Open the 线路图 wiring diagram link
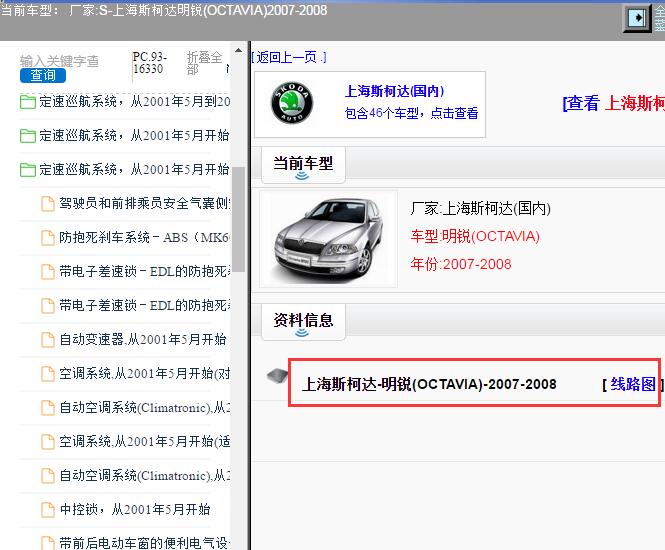The image size is (665, 550). coord(632,385)
